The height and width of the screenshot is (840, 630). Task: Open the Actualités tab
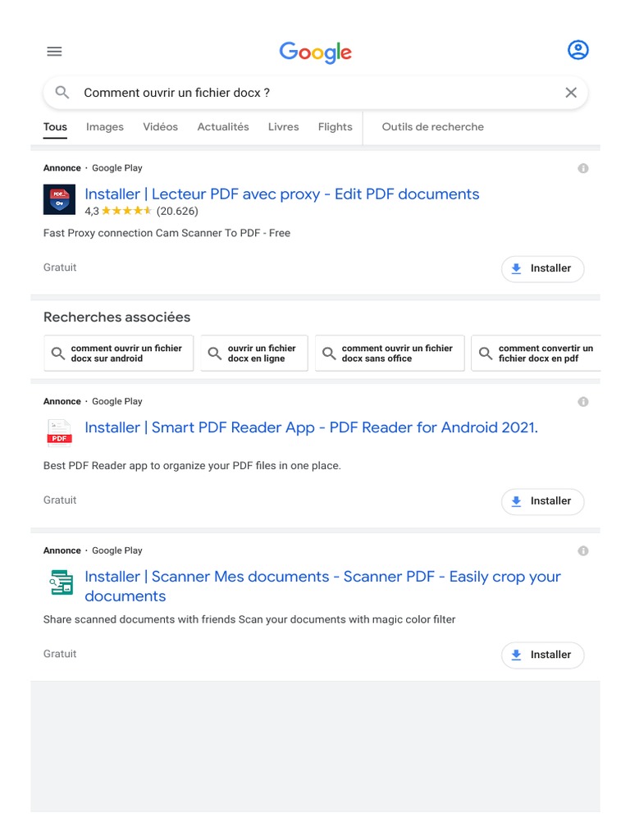pos(223,127)
